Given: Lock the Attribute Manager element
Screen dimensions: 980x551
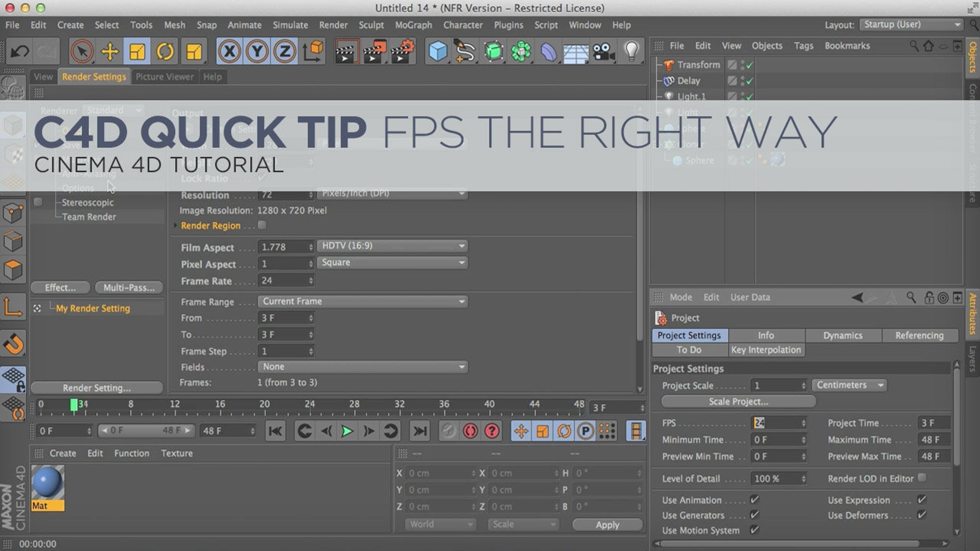Looking at the screenshot, I should click(x=929, y=298).
